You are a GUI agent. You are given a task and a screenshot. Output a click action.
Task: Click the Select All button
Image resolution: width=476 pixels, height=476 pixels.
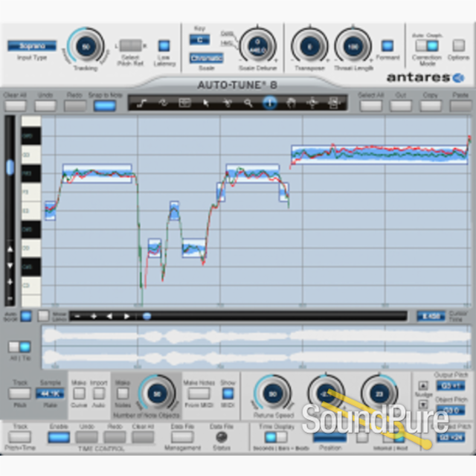pos(371,106)
